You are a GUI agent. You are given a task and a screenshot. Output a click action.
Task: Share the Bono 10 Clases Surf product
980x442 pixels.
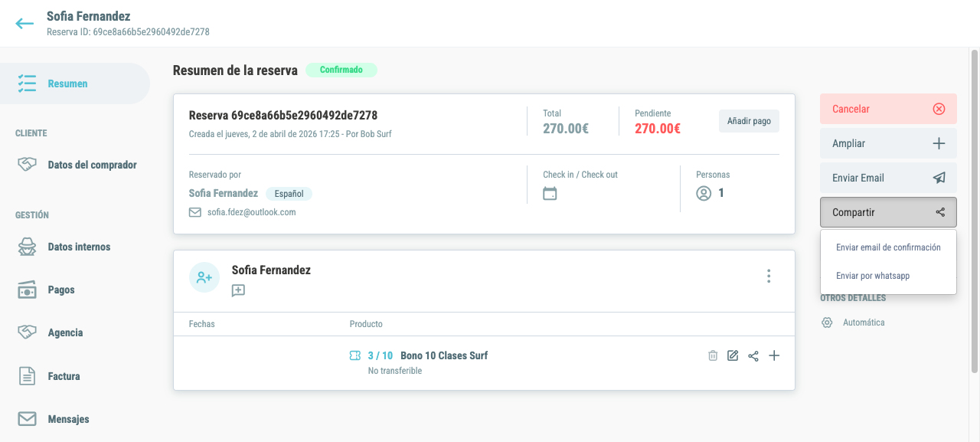tap(753, 355)
